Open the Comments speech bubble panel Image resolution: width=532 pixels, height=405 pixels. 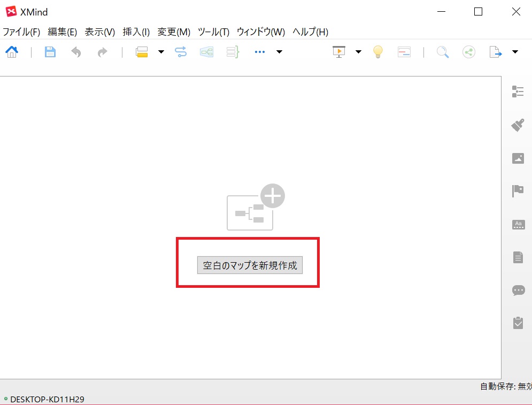click(518, 291)
